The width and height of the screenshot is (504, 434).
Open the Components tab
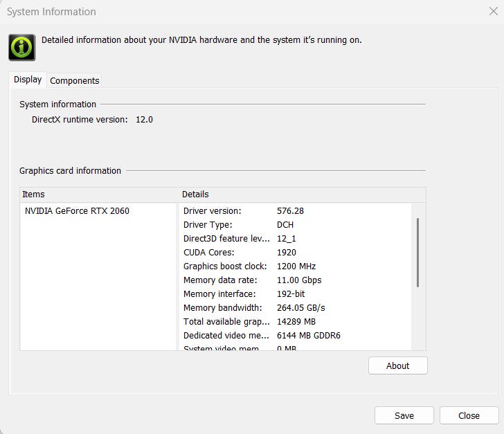tap(75, 80)
